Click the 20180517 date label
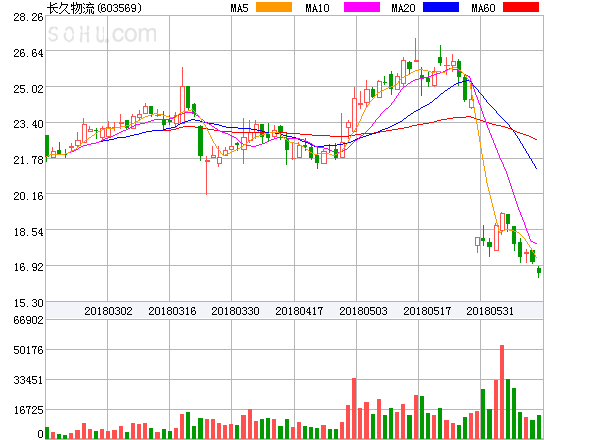 pyautogui.click(x=427, y=311)
